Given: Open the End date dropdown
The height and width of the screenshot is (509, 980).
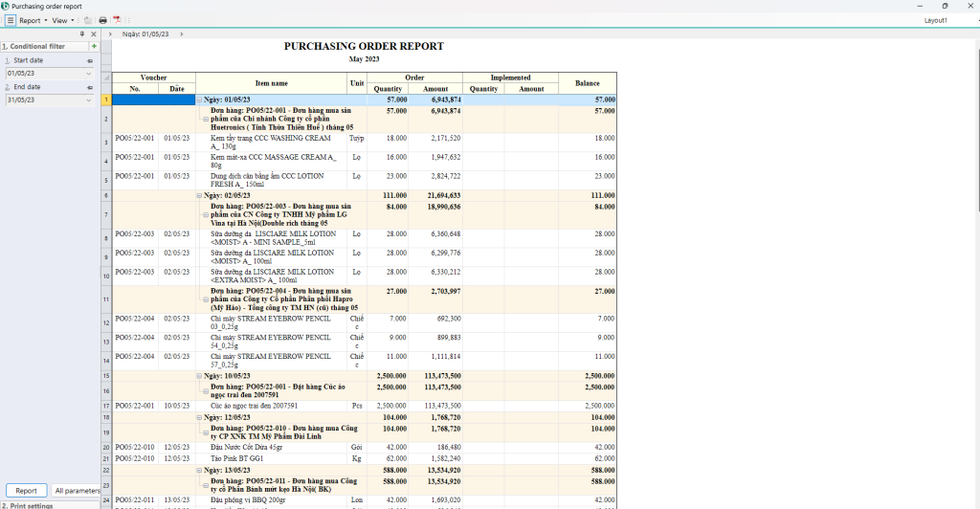Looking at the screenshot, I should pos(89,100).
